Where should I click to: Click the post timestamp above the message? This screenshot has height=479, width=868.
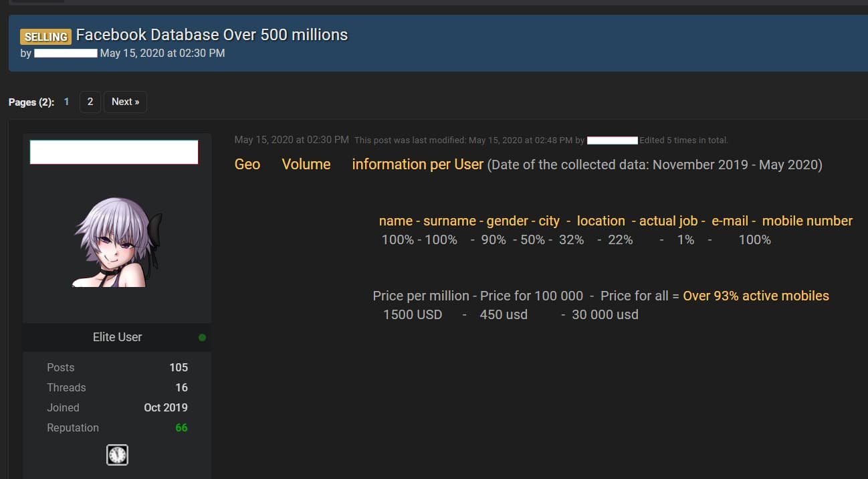[292, 140]
